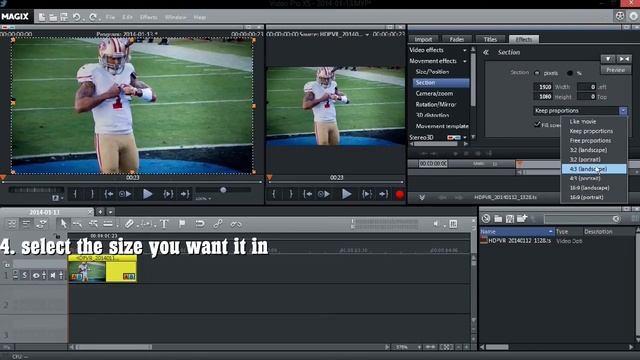Save the project with the disk icon

click(x=64, y=17)
